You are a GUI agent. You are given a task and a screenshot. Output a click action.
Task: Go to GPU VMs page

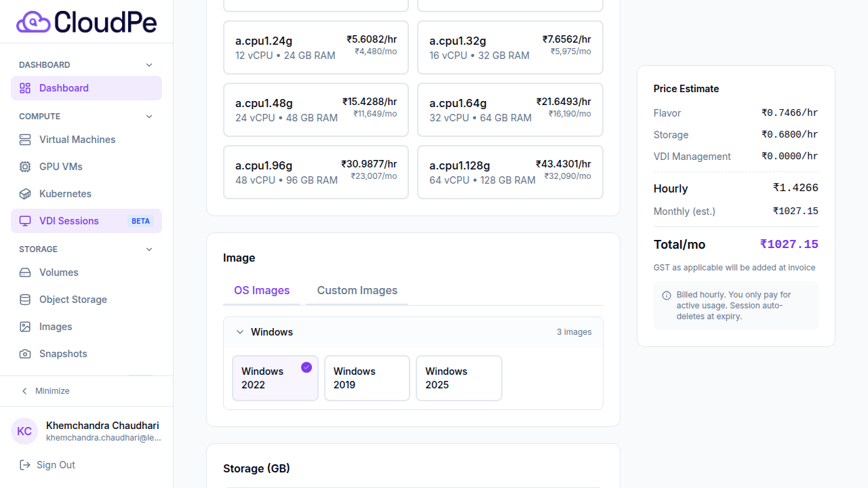(x=86, y=167)
